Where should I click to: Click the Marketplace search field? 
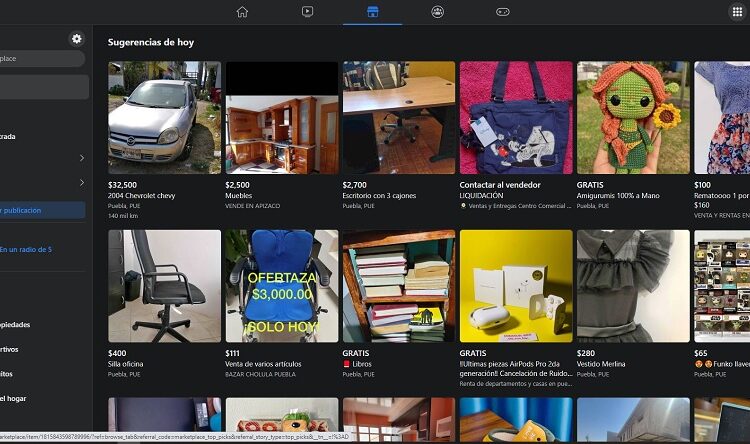click(42, 58)
